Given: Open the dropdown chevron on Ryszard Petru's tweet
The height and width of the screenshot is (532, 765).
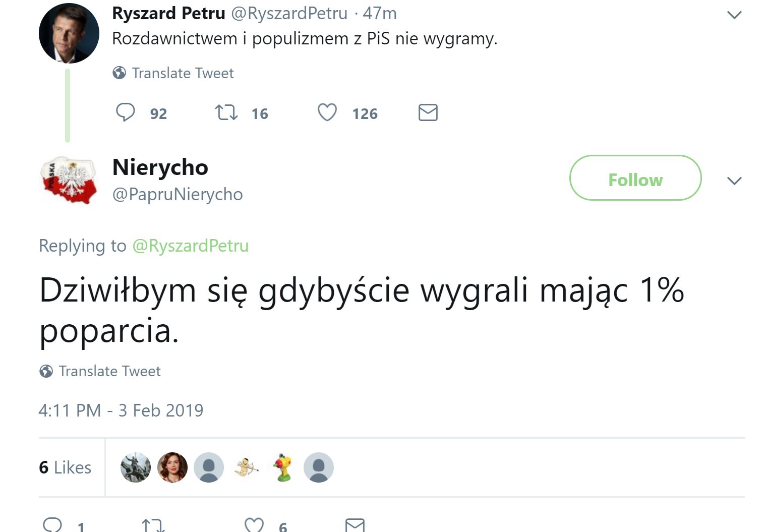Looking at the screenshot, I should click(x=734, y=15).
